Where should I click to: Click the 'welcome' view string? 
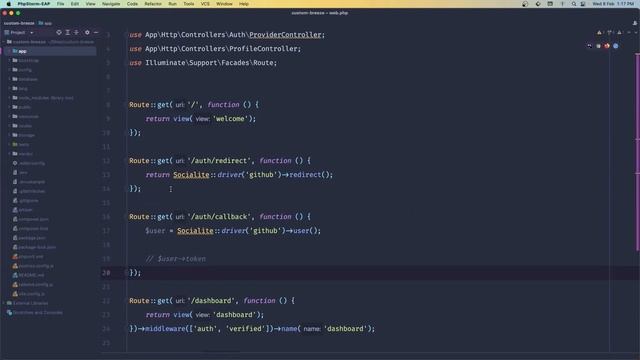pos(230,119)
